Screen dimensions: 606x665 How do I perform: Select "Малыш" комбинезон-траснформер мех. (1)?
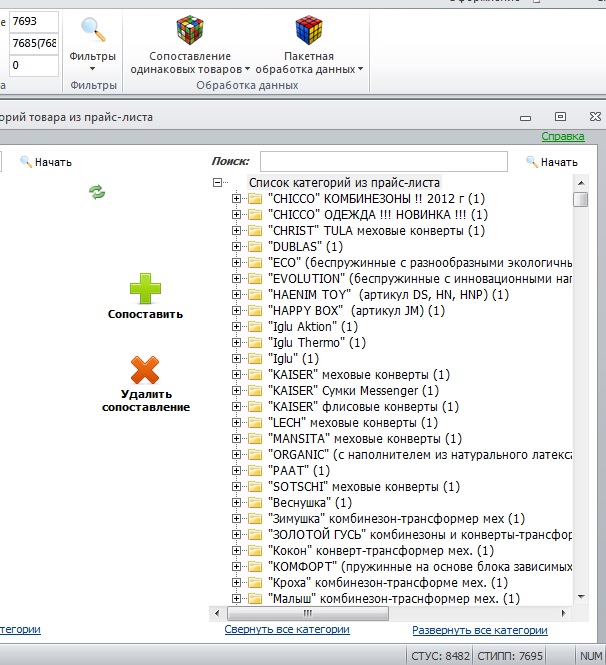tap(394, 599)
